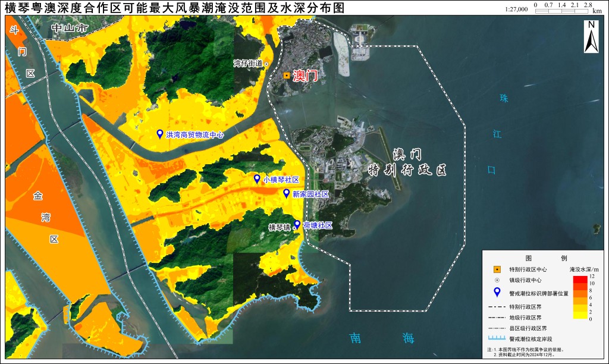Click the km unit label
The image size is (609, 364).
[x=597, y=11]
